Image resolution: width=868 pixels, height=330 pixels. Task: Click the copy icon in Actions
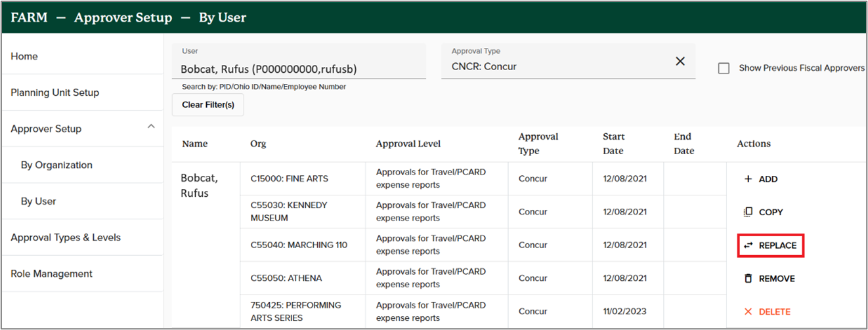748,213
